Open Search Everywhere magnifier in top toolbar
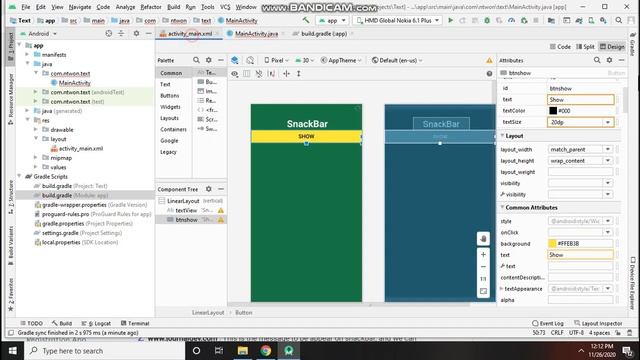Screen dimensions: 640x360 point(619,20)
